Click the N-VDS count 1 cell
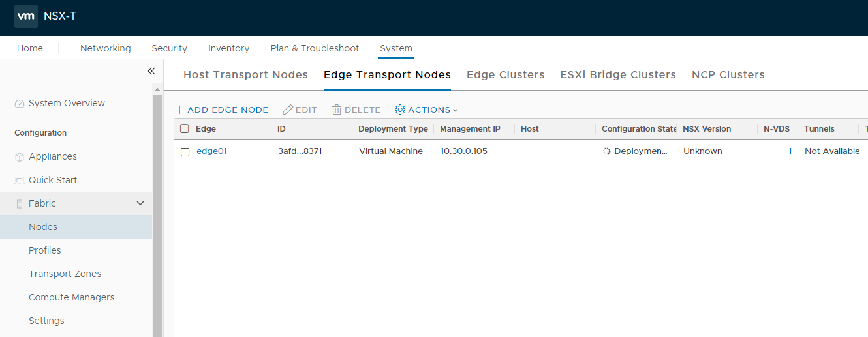Image resolution: width=868 pixels, height=337 pixels. pyautogui.click(x=790, y=151)
